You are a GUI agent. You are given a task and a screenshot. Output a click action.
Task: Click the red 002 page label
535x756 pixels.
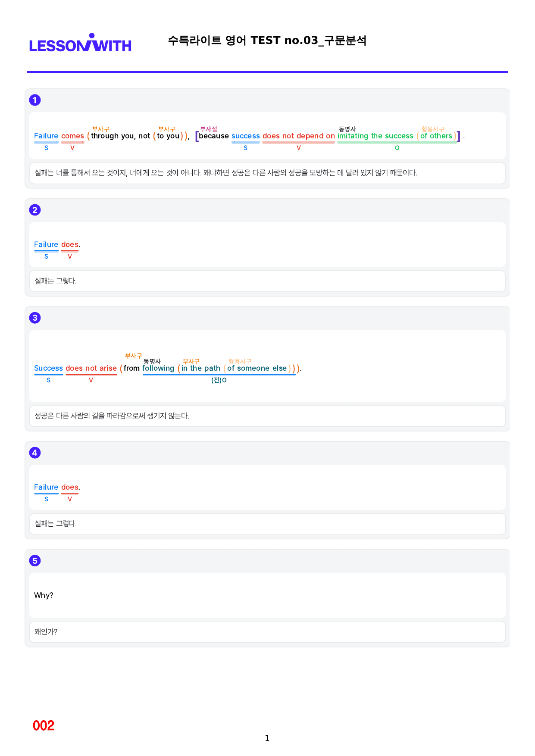coord(44,725)
